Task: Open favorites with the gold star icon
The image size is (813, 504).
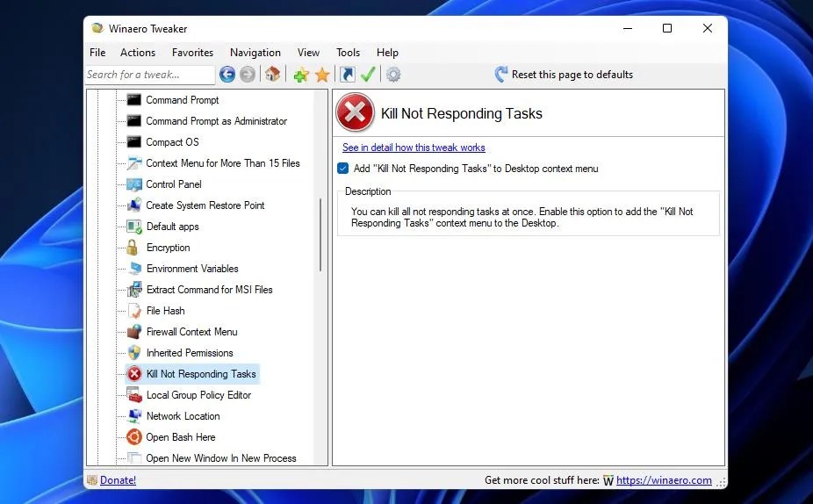Action: (x=322, y=75)
